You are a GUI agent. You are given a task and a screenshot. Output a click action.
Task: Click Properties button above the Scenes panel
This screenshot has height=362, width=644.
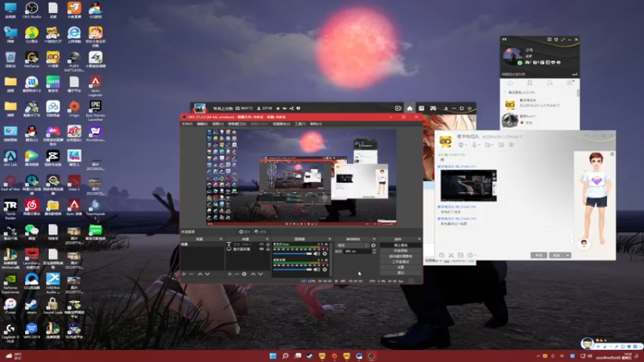click(x=245, y=232)
